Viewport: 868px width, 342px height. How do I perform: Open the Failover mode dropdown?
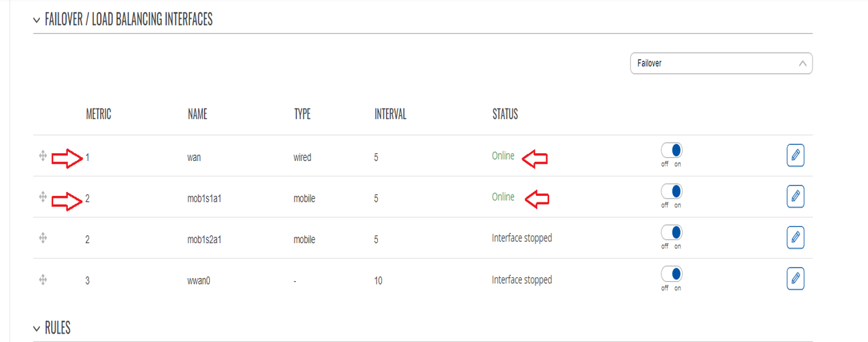click(721, 63)
